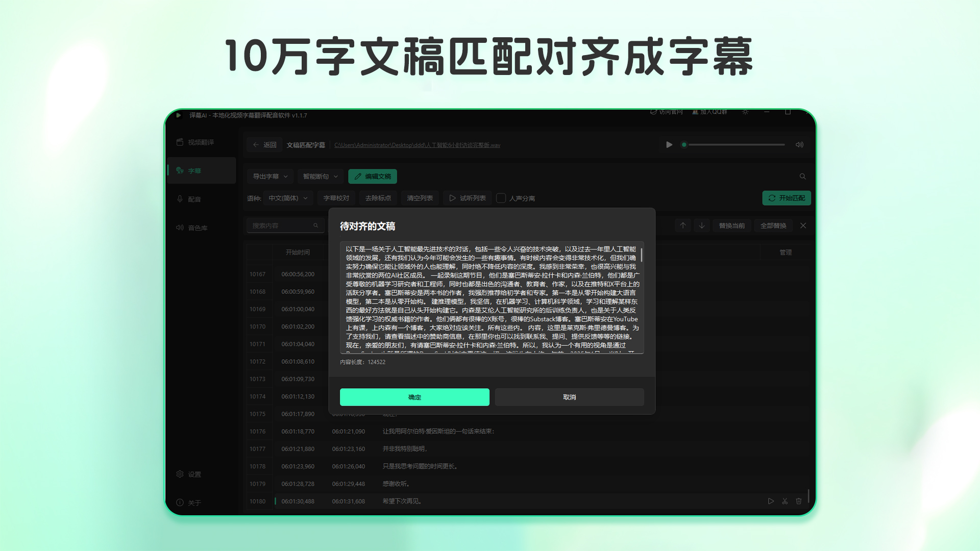Click the 加入QQ群 link
This screenshot has width=980, height=551.
(709, 112)
